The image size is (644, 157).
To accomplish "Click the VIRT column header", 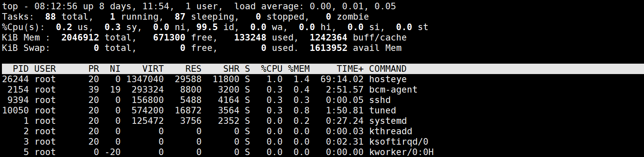I will 153,69.
